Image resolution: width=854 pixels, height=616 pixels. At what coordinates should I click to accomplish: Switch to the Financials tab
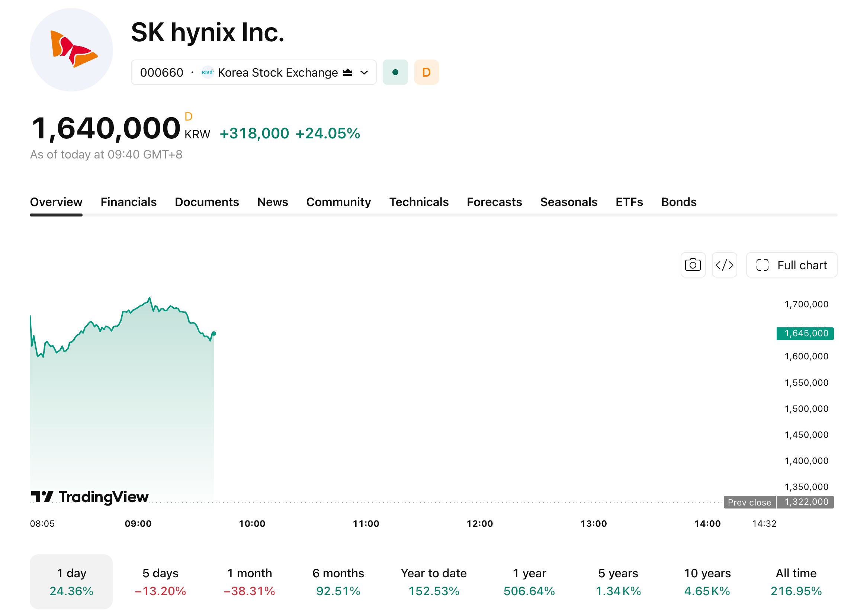click(x=128, y=202)
